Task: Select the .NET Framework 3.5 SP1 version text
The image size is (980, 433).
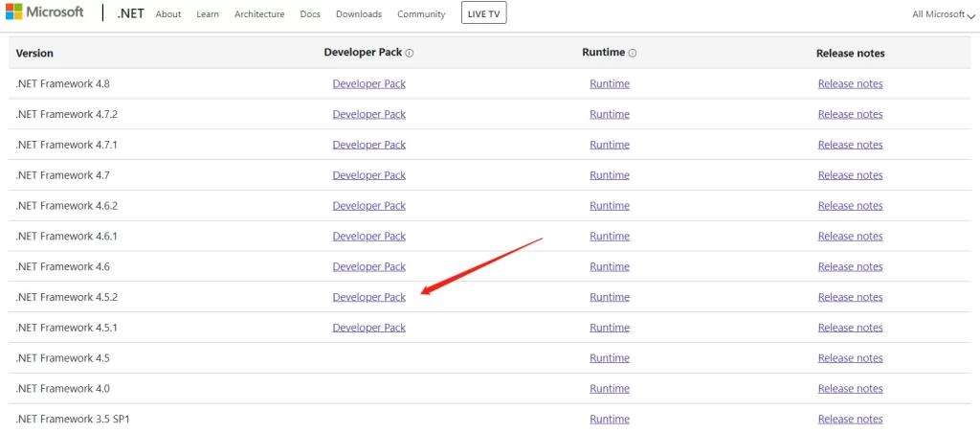Action: pos(71,420)
